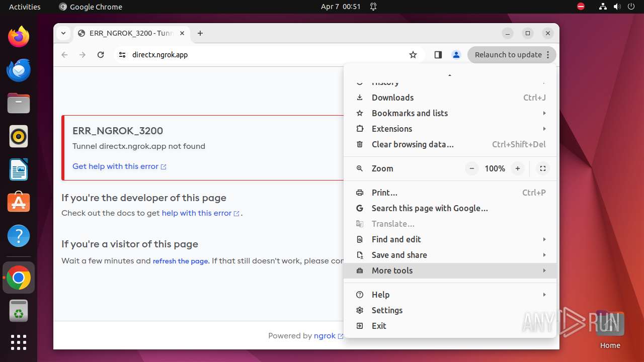Open Downloads from Chrome menu
The image size is (644, 362).
(450, 98)
